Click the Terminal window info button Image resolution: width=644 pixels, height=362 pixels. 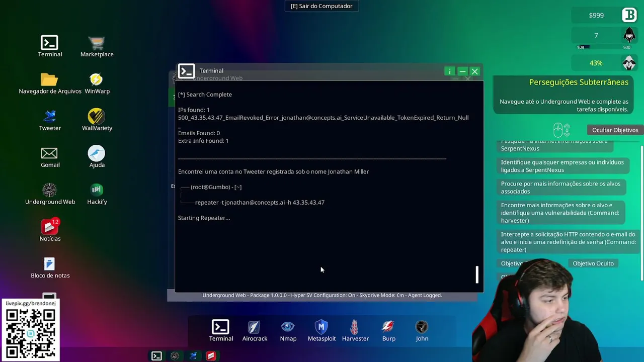pyautogui.click(x=450, y=71)
